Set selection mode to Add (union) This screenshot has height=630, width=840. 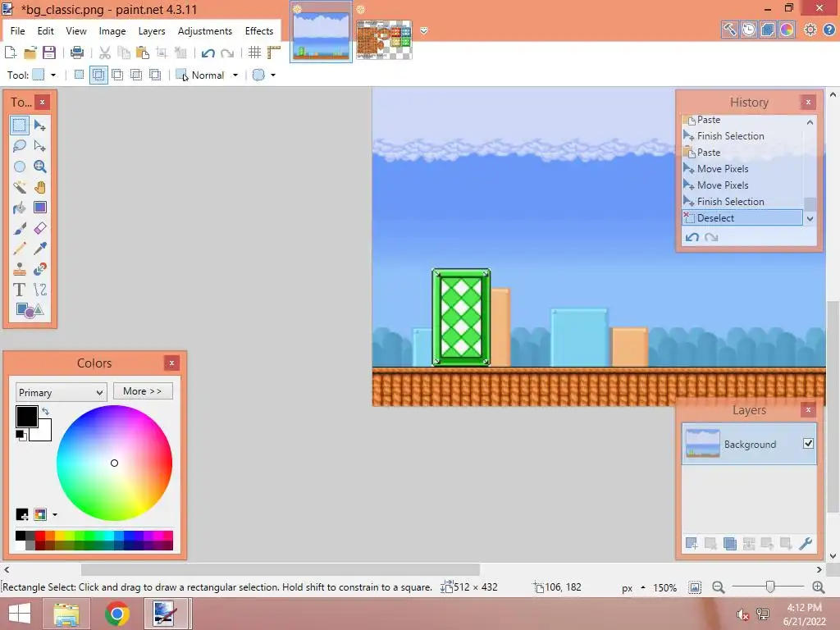tap(98, 75)
